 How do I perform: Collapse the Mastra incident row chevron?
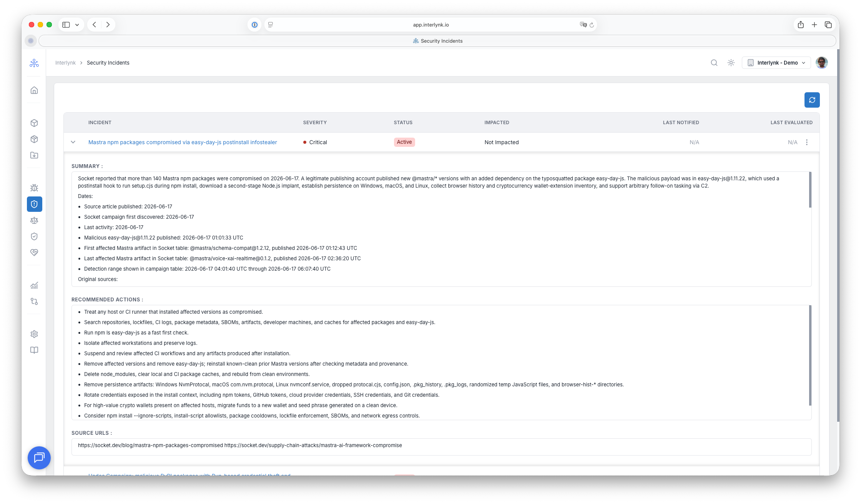coord(73,142)
